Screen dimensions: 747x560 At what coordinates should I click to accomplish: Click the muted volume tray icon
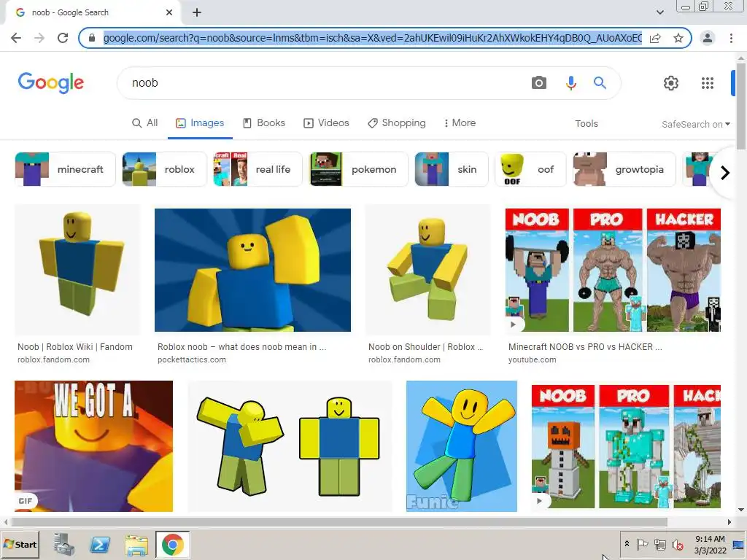[677, 544]
